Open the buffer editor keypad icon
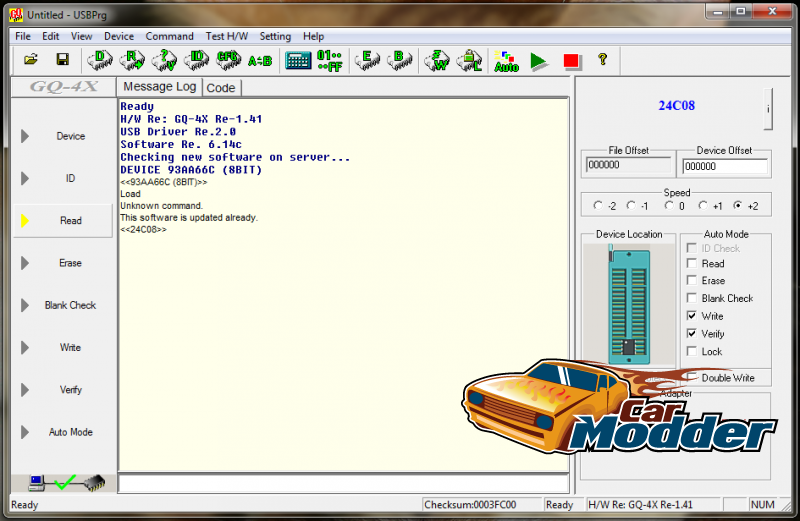 click(298, 61)
